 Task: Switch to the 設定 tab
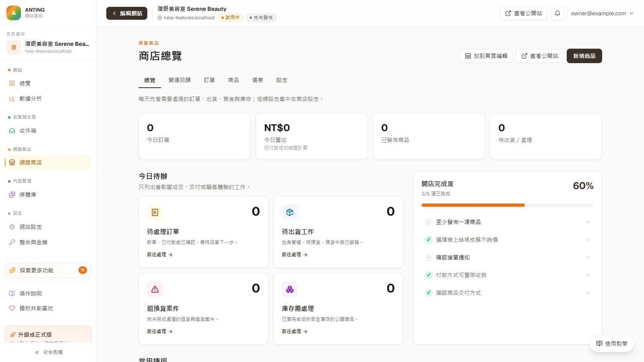(282, 80)
